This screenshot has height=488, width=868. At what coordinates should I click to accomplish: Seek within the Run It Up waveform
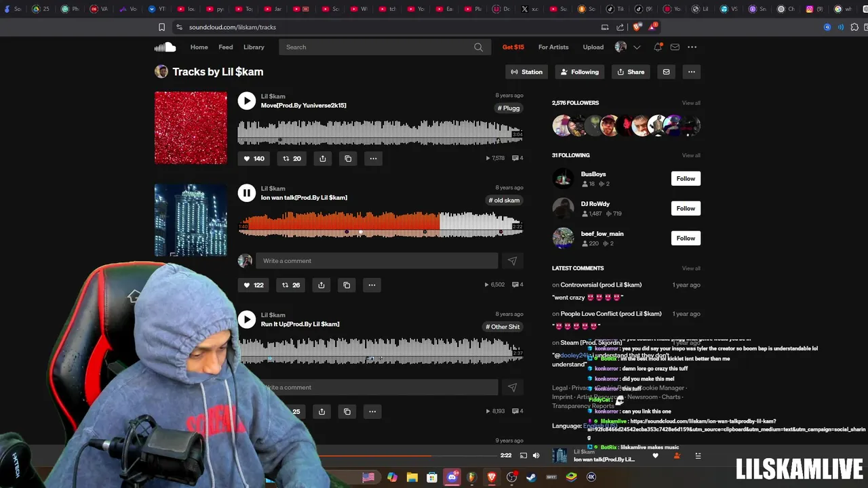point(380,351)
